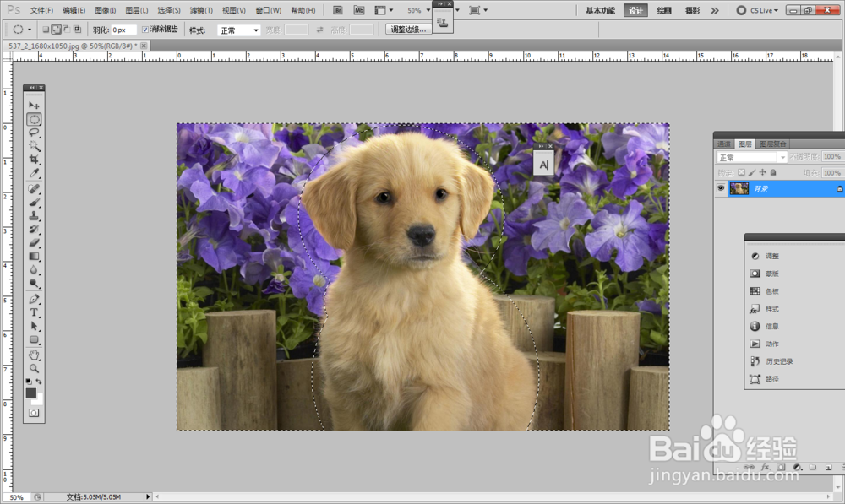Open the style (样式) dropdown in options bar
Image resolution: width=845 pixels, height=504 pixels.
239,30
